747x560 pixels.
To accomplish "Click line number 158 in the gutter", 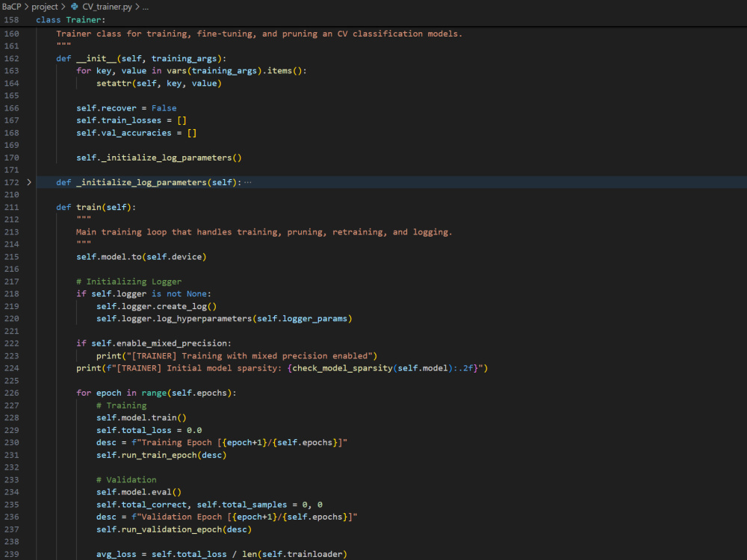I will click(x=11, y=20).
